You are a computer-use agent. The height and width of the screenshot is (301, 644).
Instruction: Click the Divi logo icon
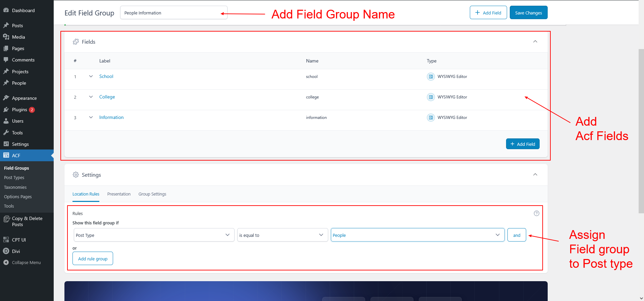6,251
